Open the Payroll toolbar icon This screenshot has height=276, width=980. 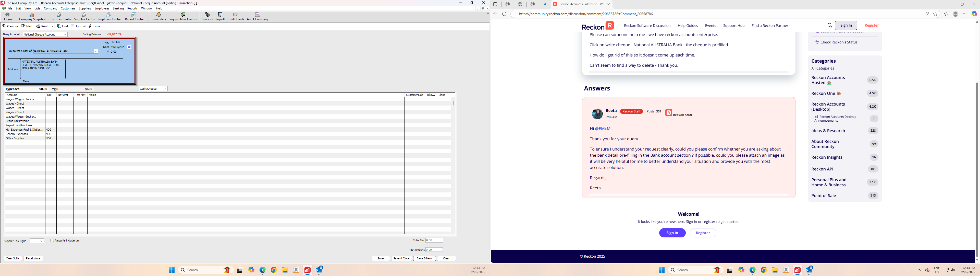[220, 17]
